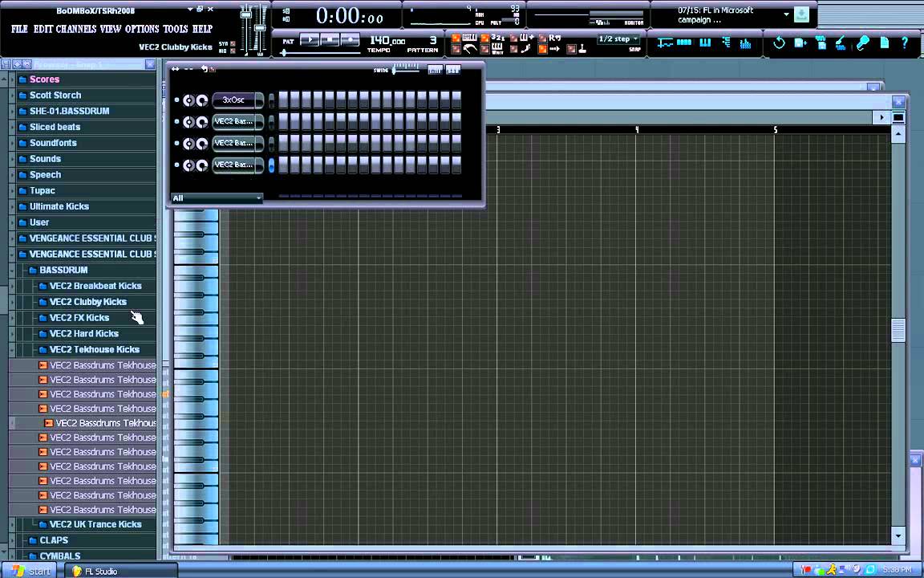The image size is (924, 578).
Task: Open the FILE menu
Action: (x=19, y=29)
